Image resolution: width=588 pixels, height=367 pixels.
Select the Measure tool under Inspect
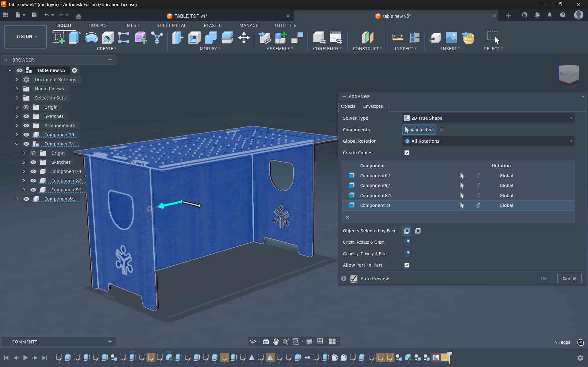(397, 38)
